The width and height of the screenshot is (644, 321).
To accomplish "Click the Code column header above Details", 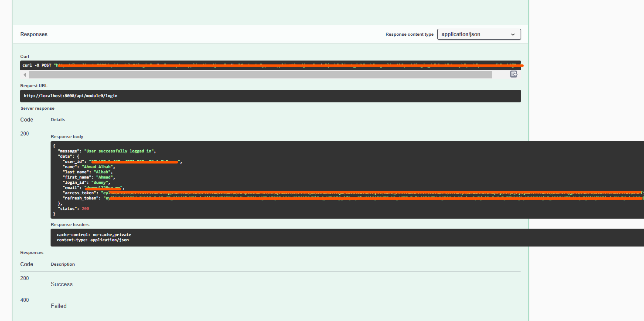I will [27, 119].
